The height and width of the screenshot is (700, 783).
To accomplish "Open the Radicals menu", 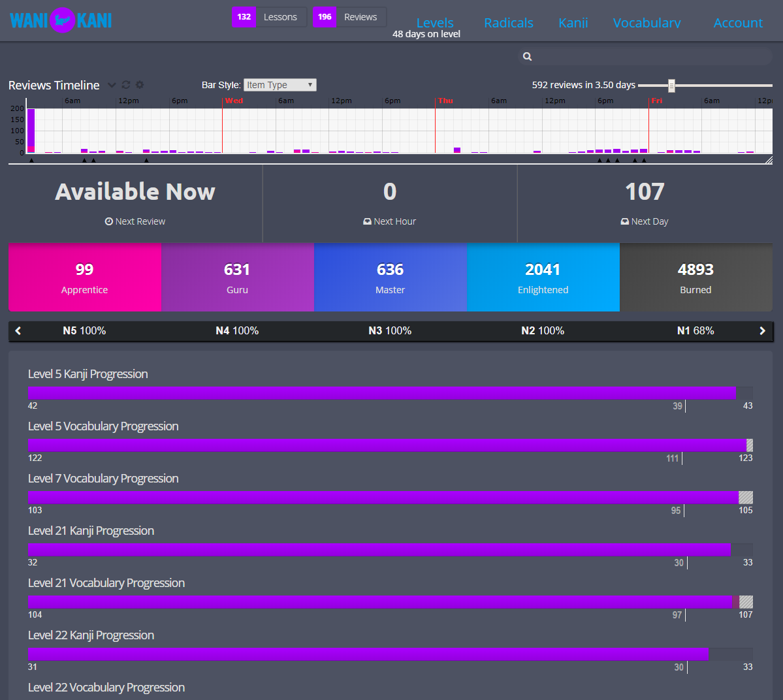I will pyautogui.click(x=508, y=23).
